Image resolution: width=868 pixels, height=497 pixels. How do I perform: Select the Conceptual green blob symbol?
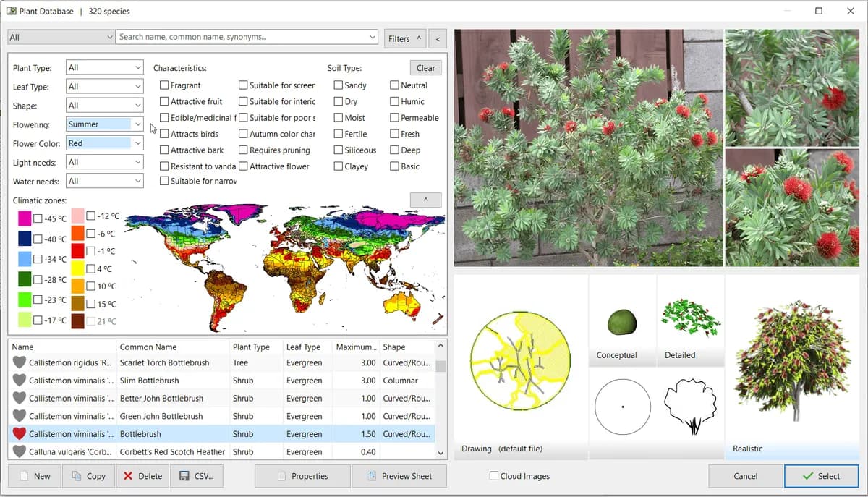pyautogui.click(x=622, y=322)
